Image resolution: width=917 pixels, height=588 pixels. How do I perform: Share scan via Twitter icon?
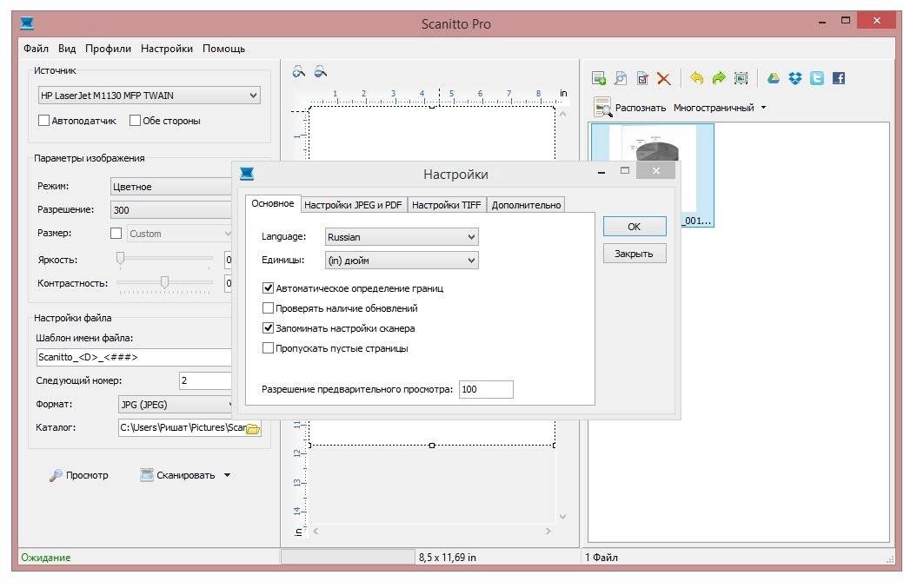coord(817,78)
